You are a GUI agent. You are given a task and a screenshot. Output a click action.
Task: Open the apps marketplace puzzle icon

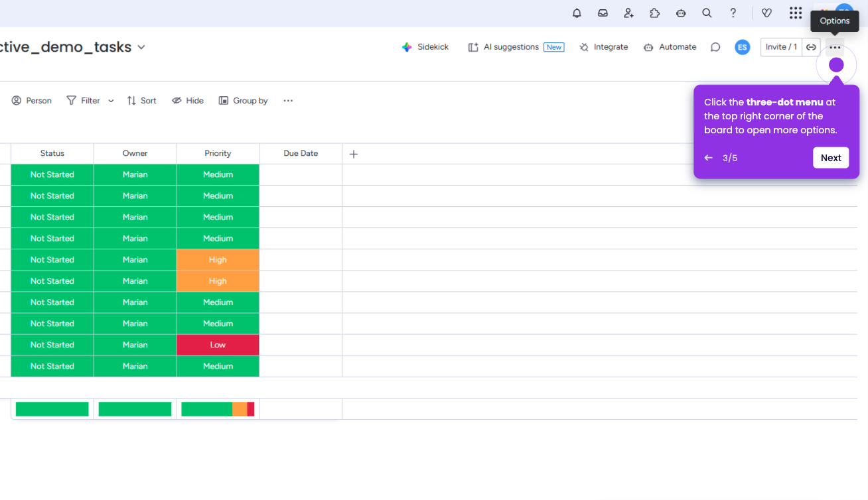[655, 13]
